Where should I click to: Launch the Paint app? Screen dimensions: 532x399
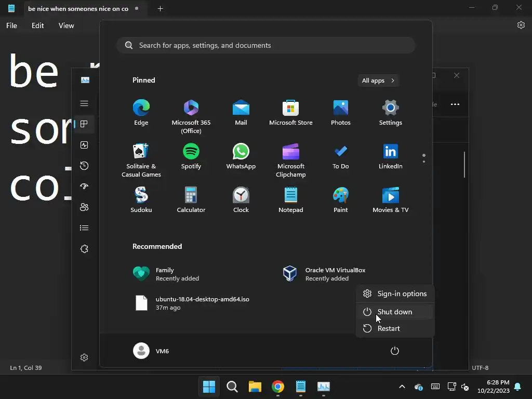[341, 200]
